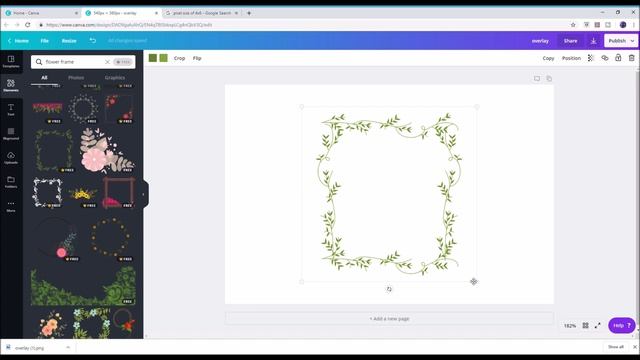Open the zoom level 182% menu

[570, 326]
